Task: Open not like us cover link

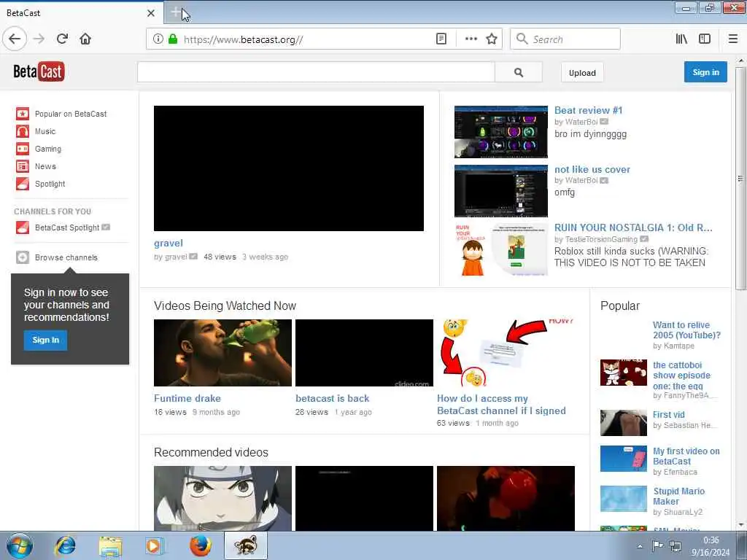Action: click(592, 169)
